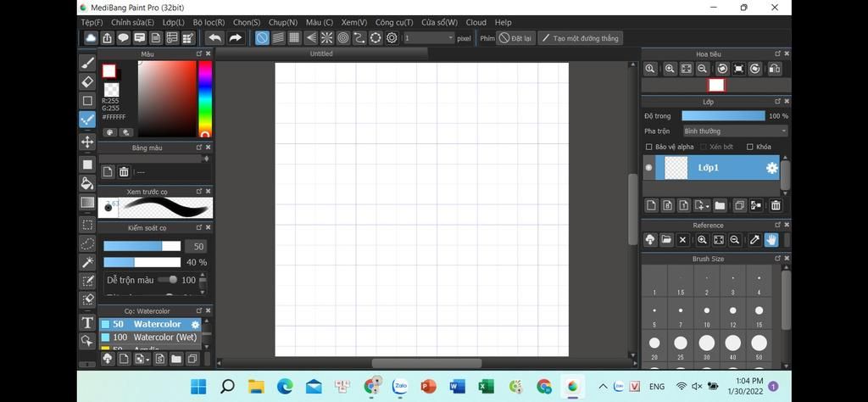
Task: Select the Lasso tool
Action: [87, 243]
